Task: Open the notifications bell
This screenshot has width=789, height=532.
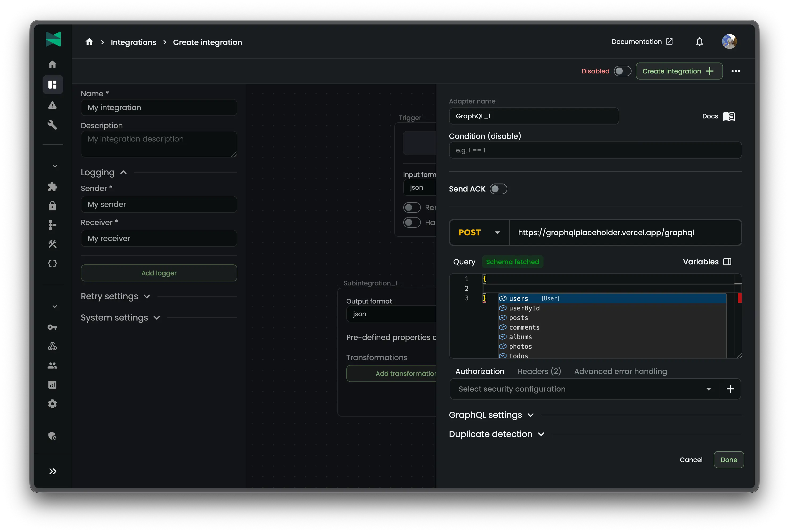Action: click(699, 42)
